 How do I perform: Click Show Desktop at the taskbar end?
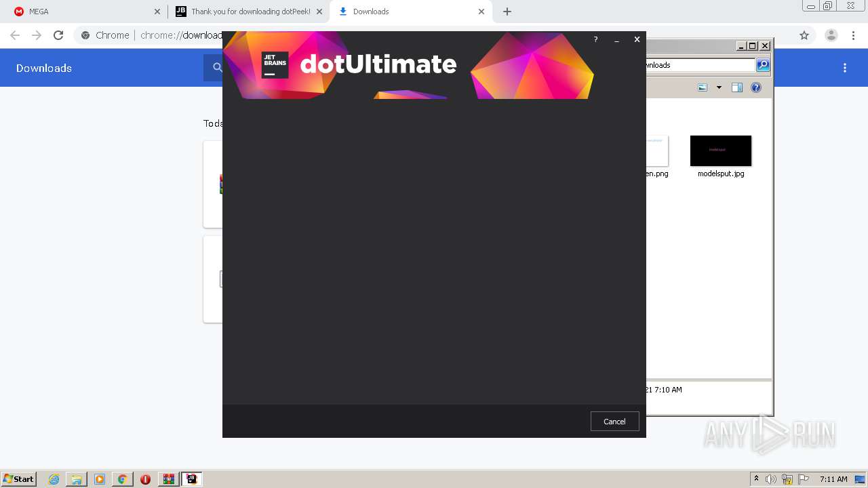point(861,479)
